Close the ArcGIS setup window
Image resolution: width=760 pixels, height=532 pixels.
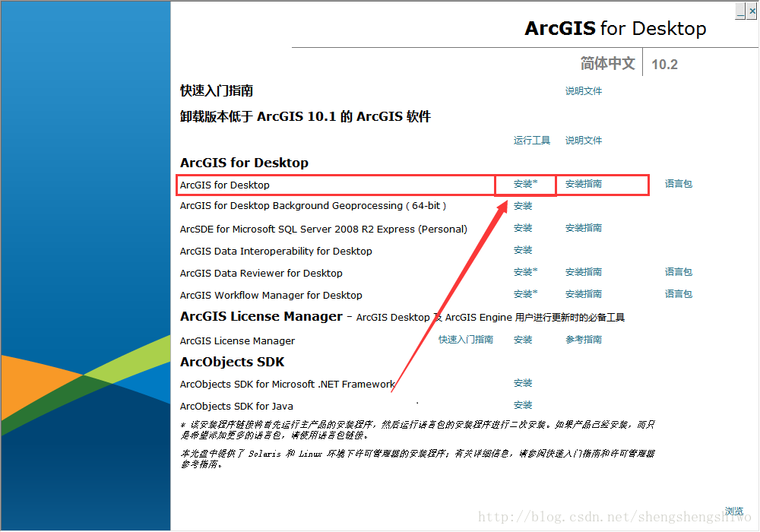tap(752, 11)
